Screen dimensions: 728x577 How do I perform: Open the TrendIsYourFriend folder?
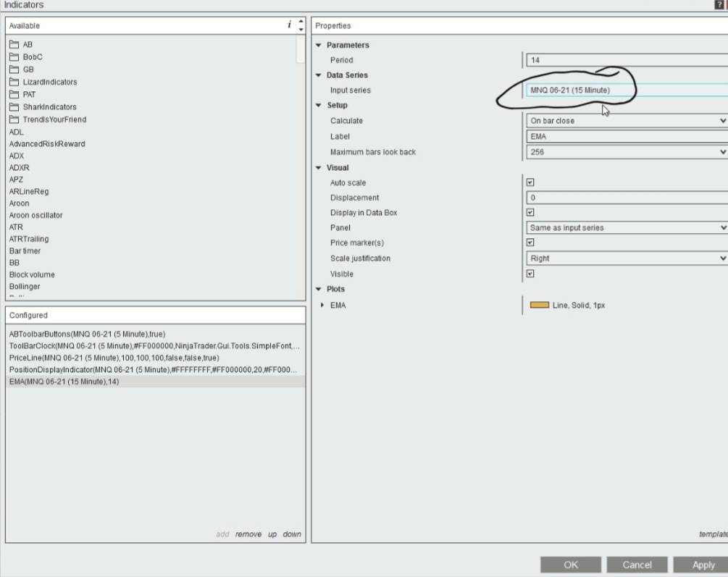point(48,119)
